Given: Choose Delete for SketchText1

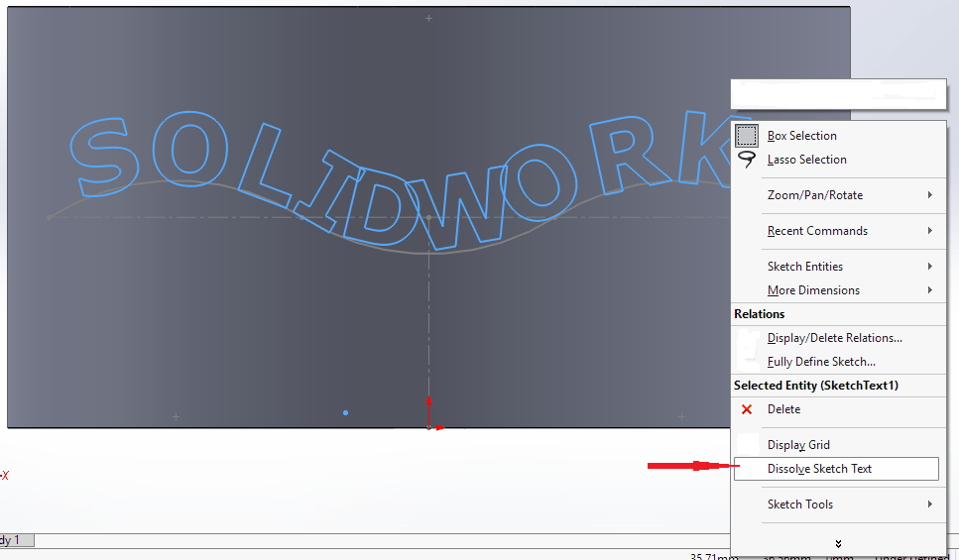Looking at the screenshot, I should (x=783, y=409).
